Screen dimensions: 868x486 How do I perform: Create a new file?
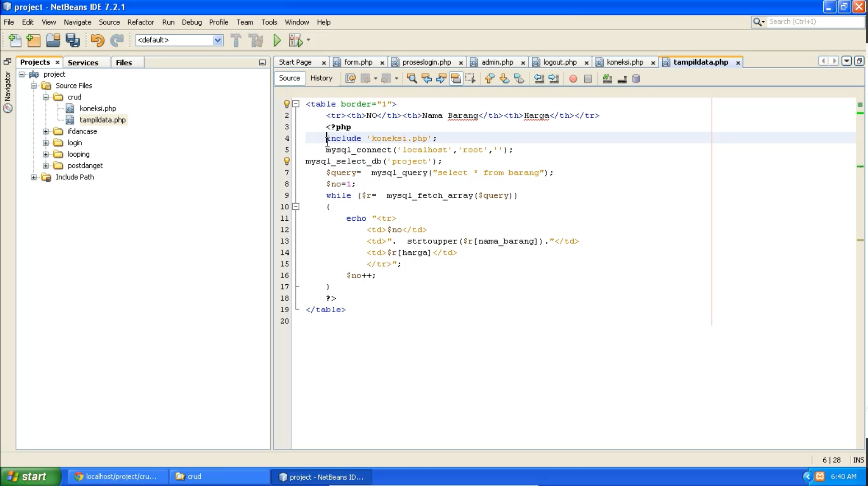[x=14, y=40]
